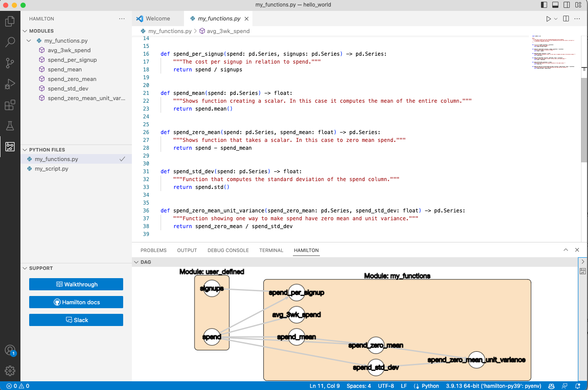Open the Extensions view icon
This screenshot has height=390, width=588.
10,105
